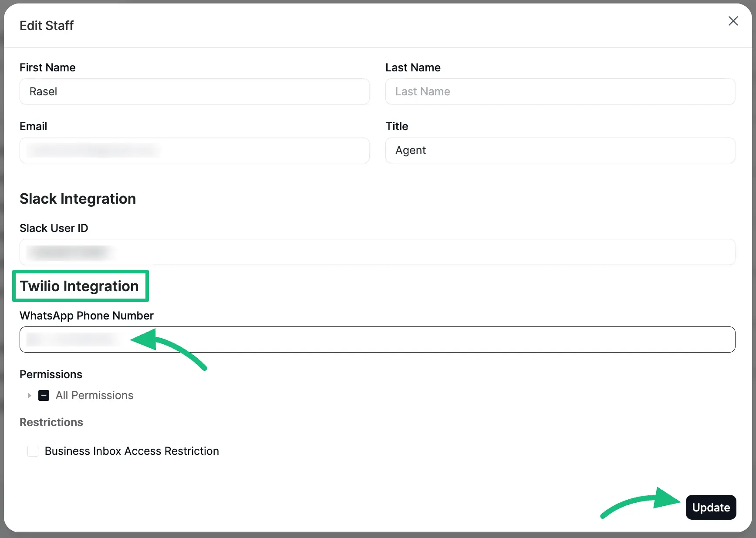This screenshot has height=538, width=756.
Task: Click the Edit Staff dialog title
Action: coord(47,26)
